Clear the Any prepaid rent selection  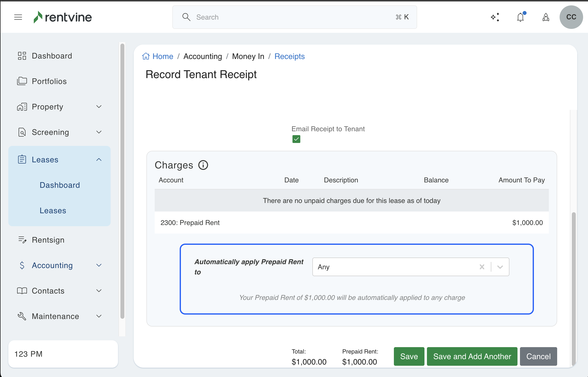pyautogui.click(x=482, y=267)
